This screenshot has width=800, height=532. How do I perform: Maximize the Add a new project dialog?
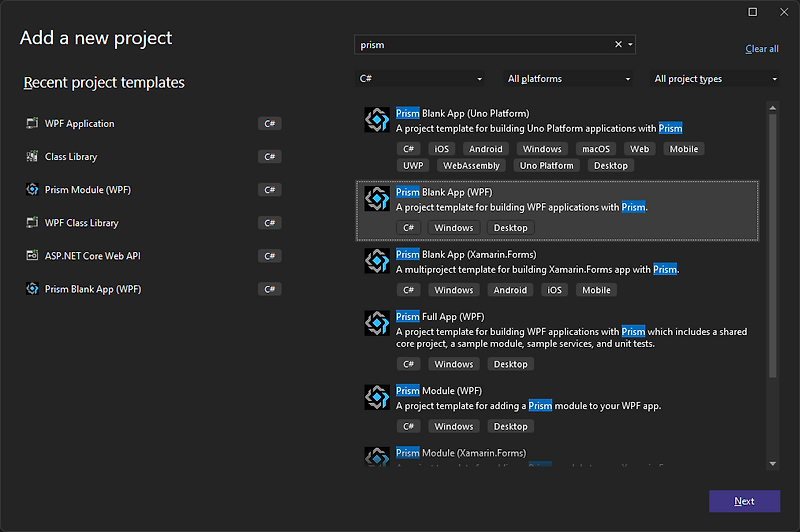(753, 12)
